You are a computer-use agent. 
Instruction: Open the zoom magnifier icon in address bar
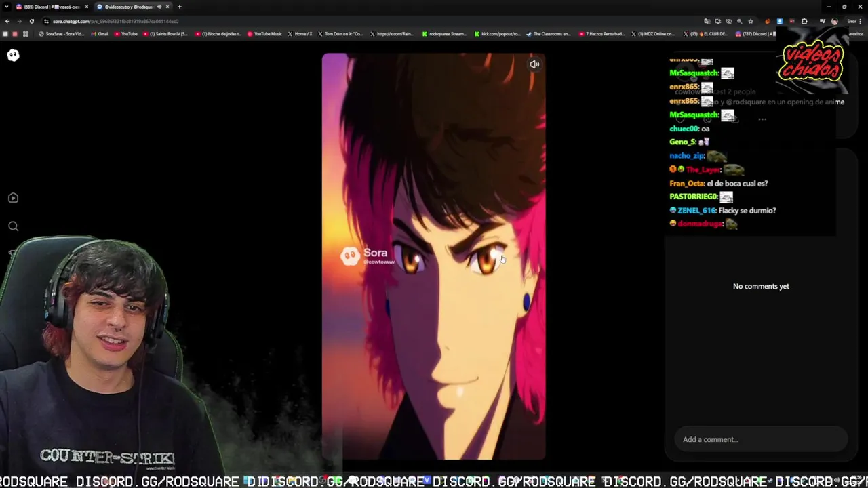tap(739, 21)
